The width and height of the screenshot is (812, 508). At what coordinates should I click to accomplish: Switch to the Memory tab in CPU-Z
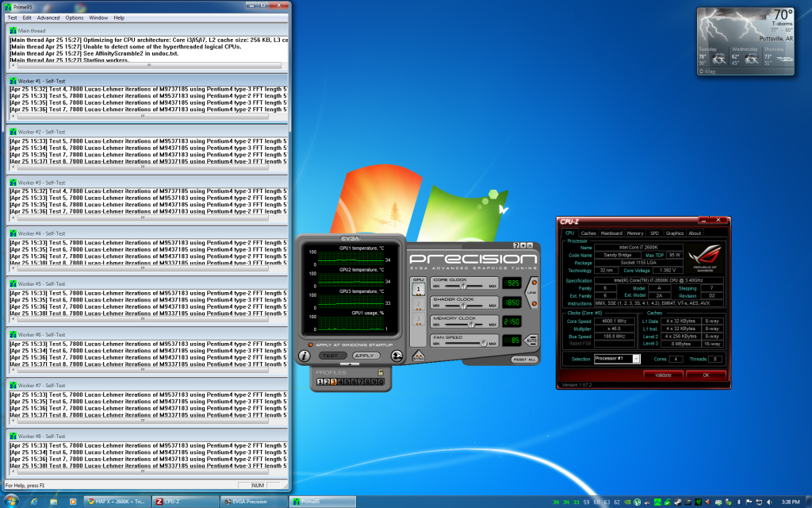(x=635, y=233)
